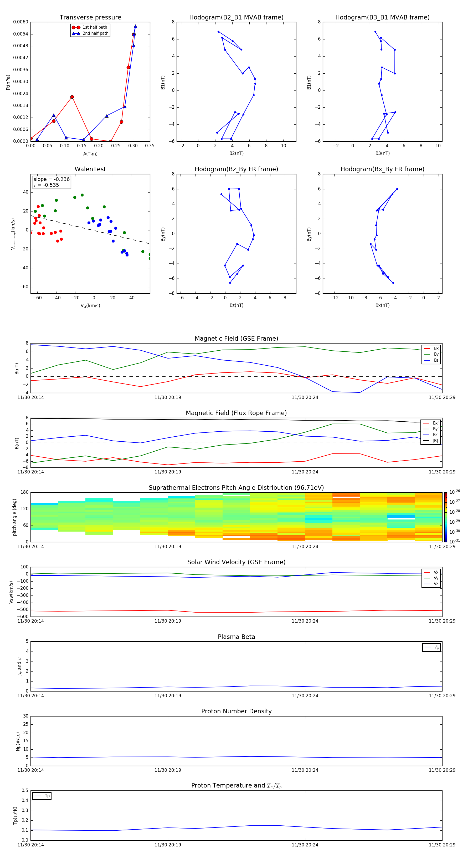Viewport: 473px width, 868px height.
Task: Click the "Proton Number Density" title
Action: coord(236,711)
